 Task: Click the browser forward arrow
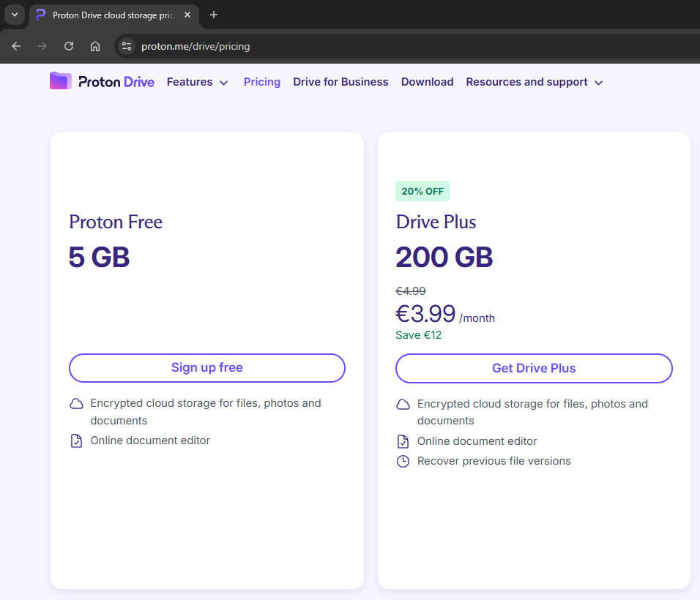point(42,46)
